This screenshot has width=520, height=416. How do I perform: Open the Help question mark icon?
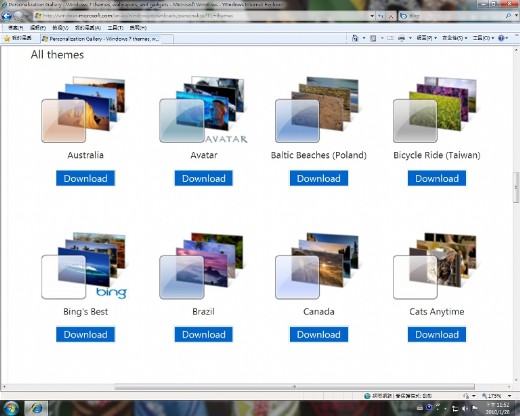point(501,38)
